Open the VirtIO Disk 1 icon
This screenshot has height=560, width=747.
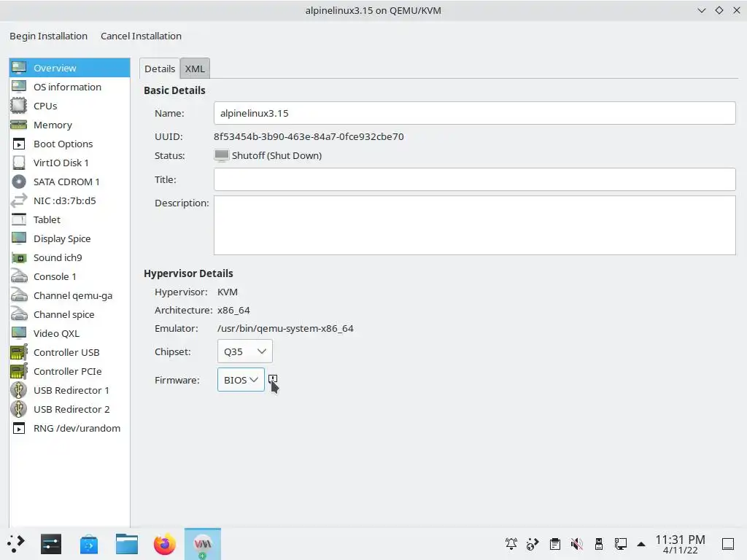pos(19,163)
